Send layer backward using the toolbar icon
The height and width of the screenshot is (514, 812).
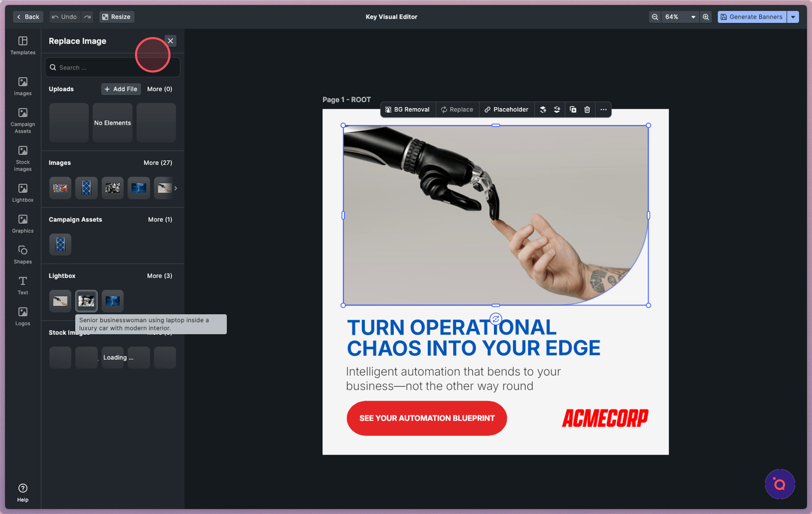557,110
